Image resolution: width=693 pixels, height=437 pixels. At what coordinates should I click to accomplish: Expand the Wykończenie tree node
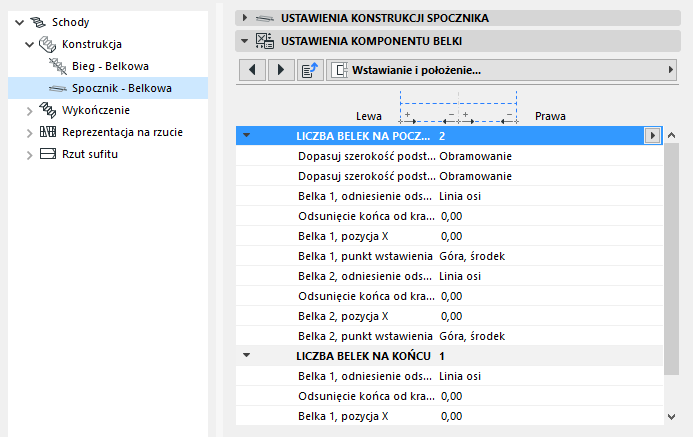pyautogui.click(x=30, y=111)
